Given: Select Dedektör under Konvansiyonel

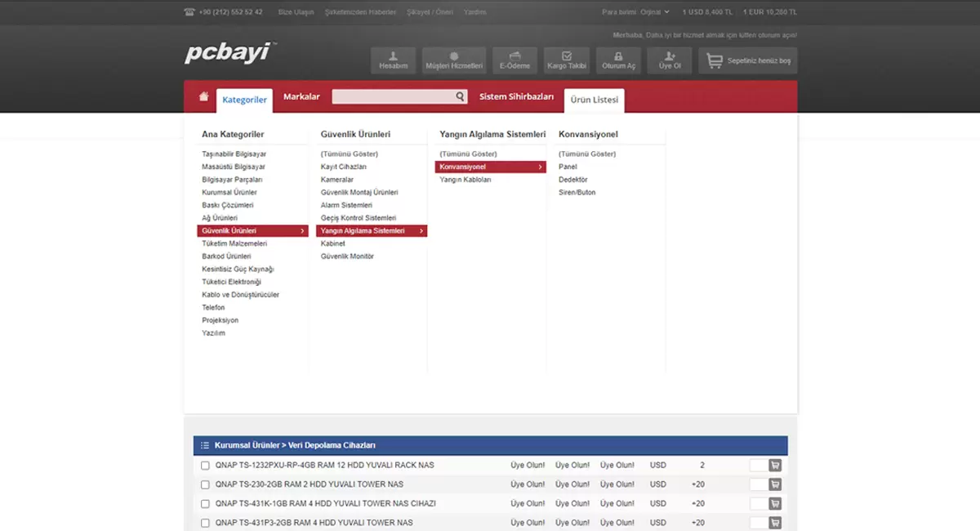Looking at the screenshot, I should point(573,180).
